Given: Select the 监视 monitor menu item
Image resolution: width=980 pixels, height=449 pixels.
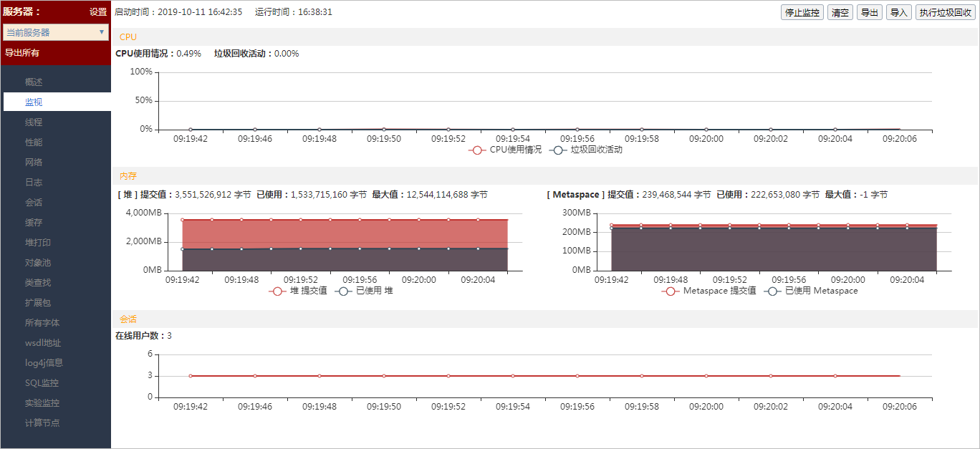Looking at the screenshot, I should [57, 102].
